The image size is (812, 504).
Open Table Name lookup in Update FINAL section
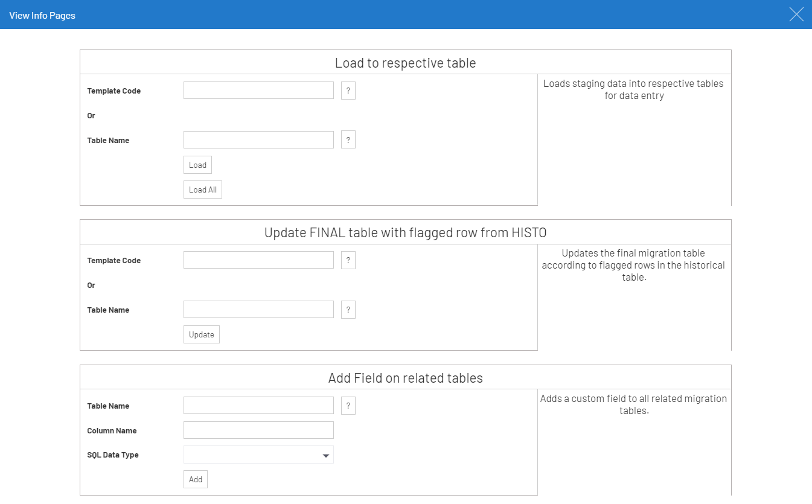pos(348,310)
